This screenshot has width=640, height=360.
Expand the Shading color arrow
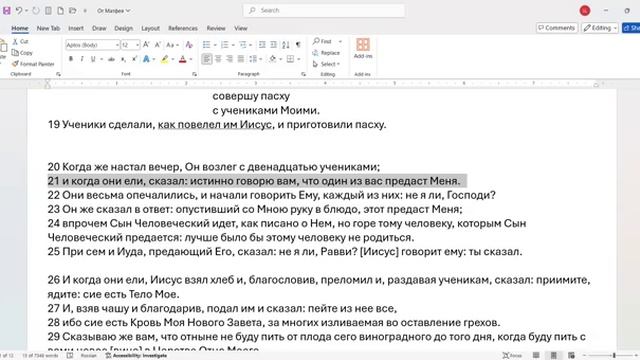280,60
